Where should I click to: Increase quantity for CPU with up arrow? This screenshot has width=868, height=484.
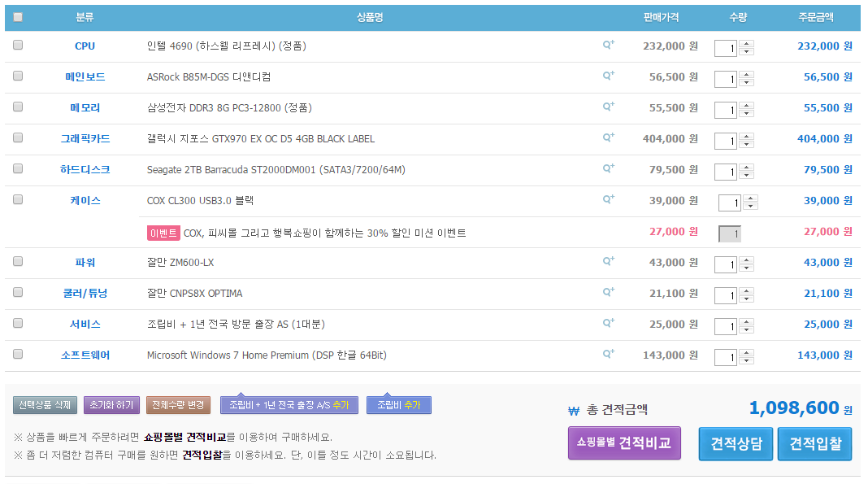point(747,44)
